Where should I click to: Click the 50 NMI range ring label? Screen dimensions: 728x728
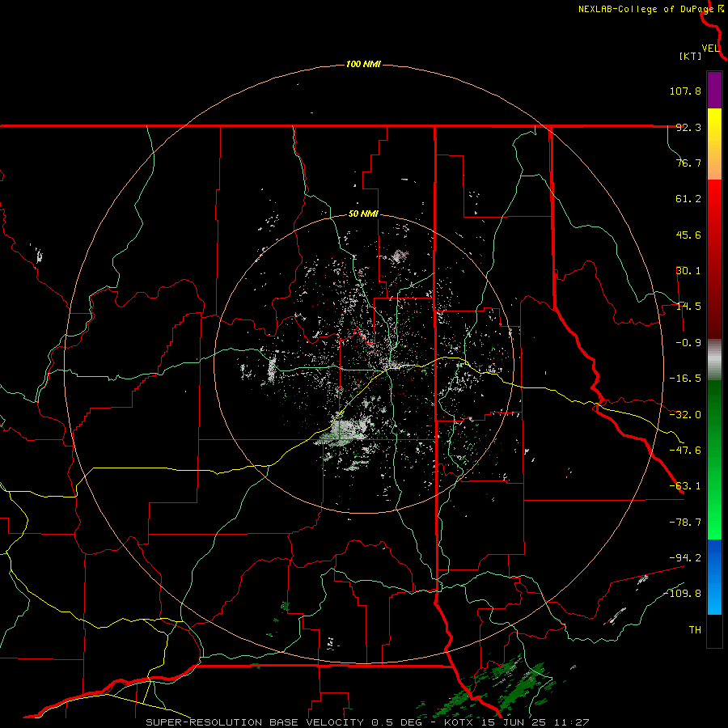(363, 214)
